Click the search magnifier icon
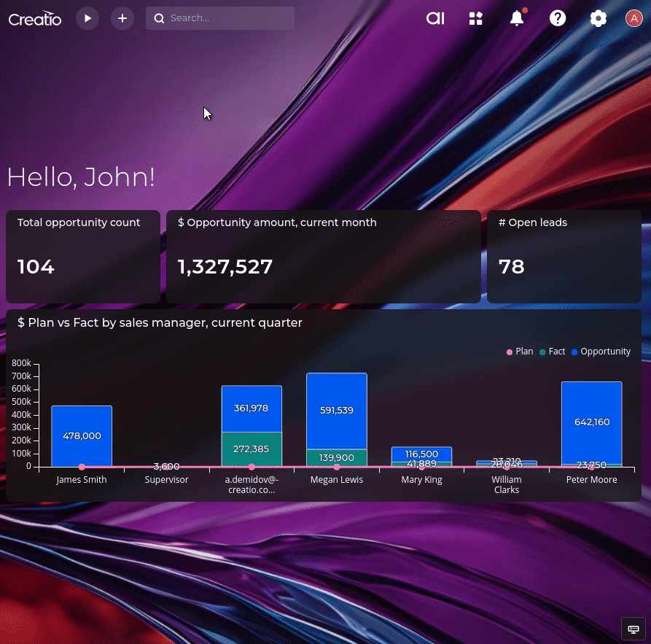This screenshot has width=651, height=644. pos(159,18)
